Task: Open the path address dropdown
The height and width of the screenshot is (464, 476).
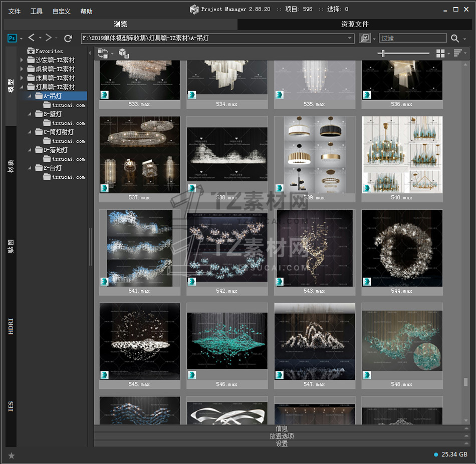Action: (x=350, y=39)
